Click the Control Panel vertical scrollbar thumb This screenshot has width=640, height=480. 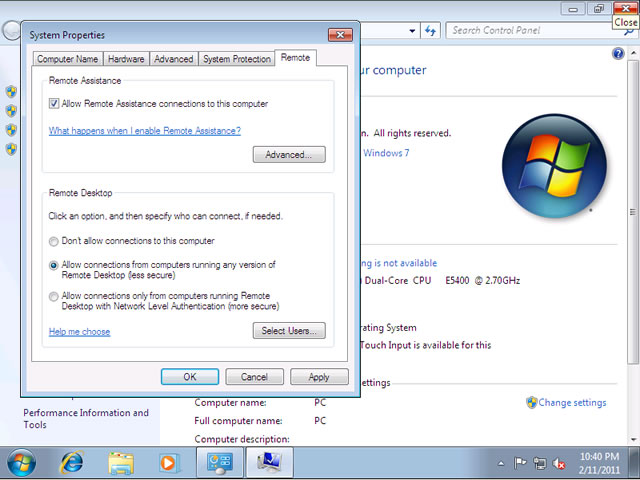(633, 212)
